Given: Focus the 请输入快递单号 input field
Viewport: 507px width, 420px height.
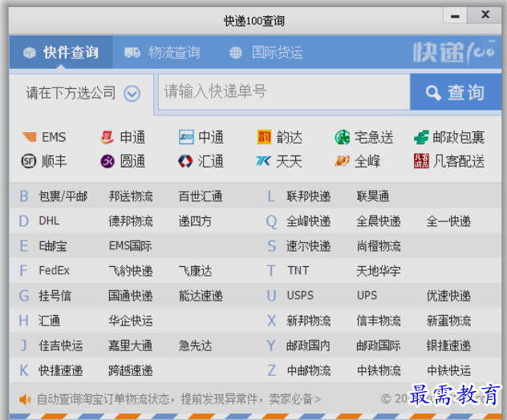Looking at the screenshot, I should pos(284,92).
